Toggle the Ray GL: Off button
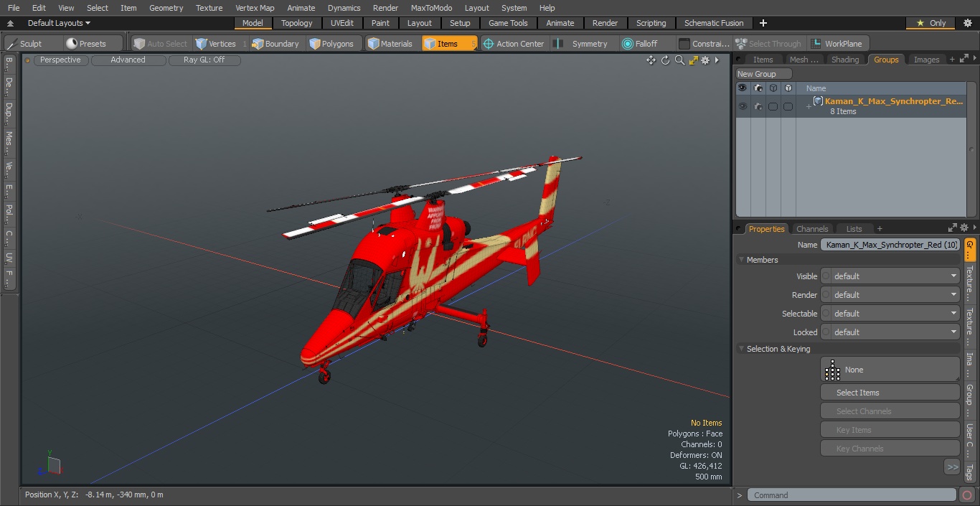 pyautogui.click(x=204, y=60)
